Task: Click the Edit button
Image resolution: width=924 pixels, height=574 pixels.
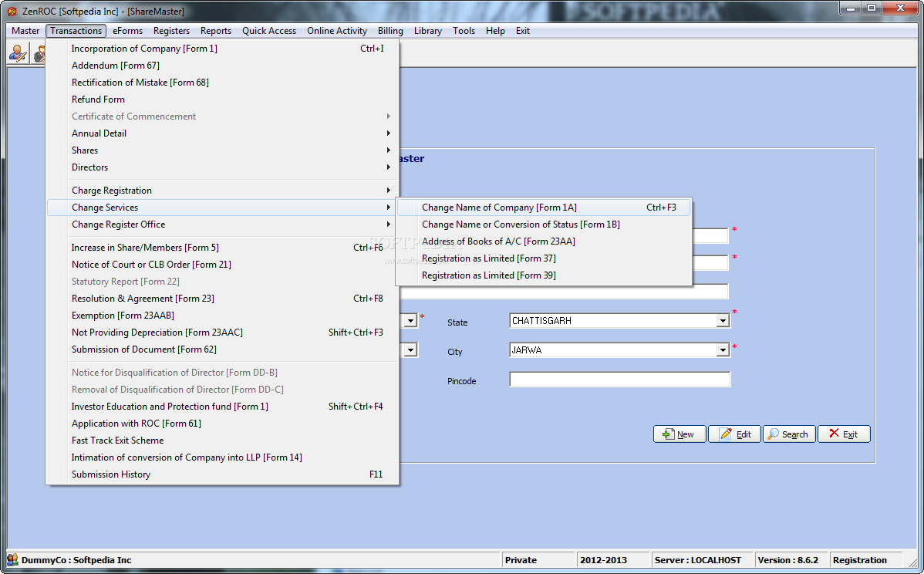Action: (x=734, y=434)
